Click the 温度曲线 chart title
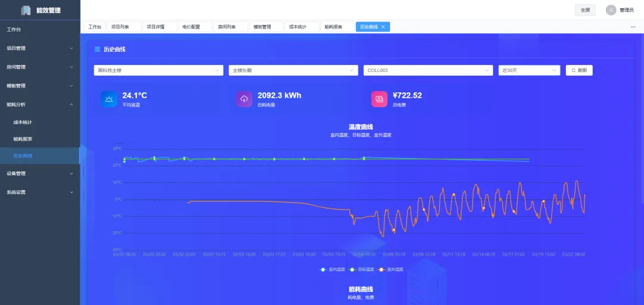 pyautogui.click(x=361, y=127)
